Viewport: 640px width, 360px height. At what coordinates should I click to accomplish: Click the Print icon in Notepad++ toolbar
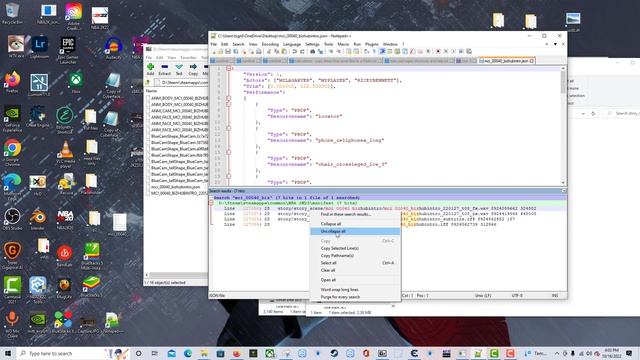259,52
